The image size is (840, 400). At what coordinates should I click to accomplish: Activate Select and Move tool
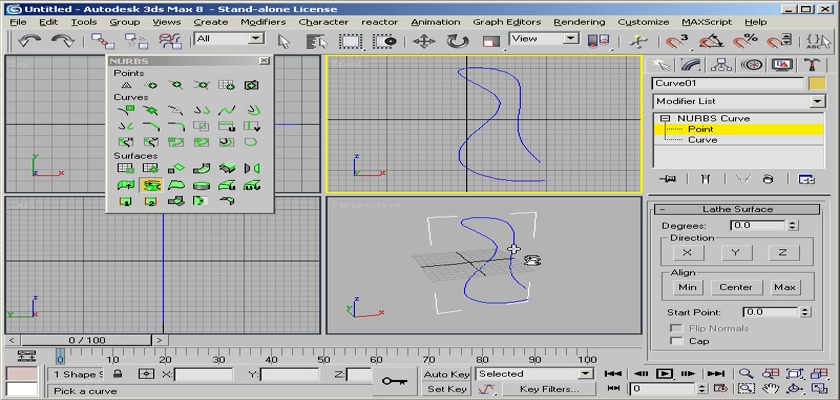[424, 41]
